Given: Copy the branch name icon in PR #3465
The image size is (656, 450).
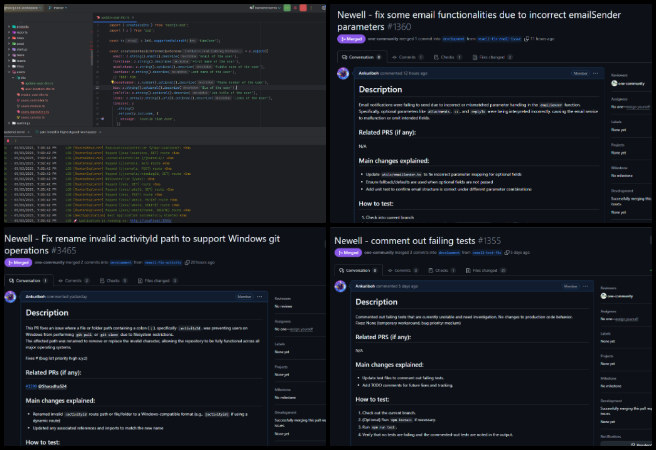Looking at the screenshot, I should (187, 263).
